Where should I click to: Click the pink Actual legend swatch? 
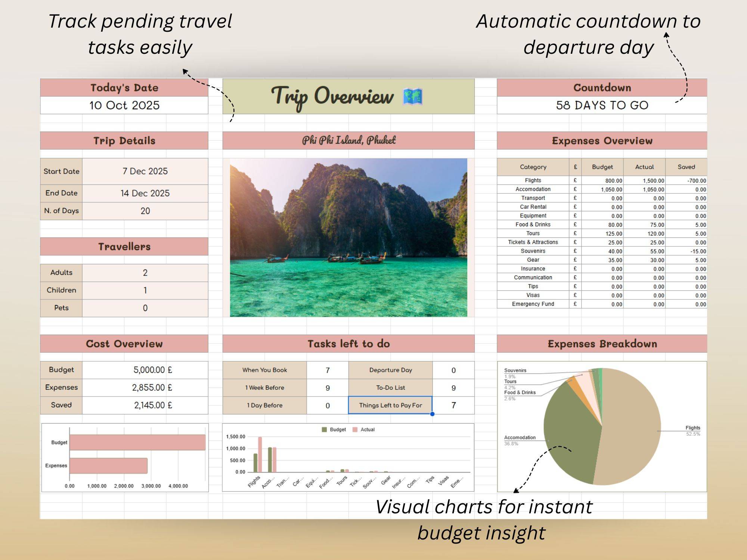click(355, 430)
